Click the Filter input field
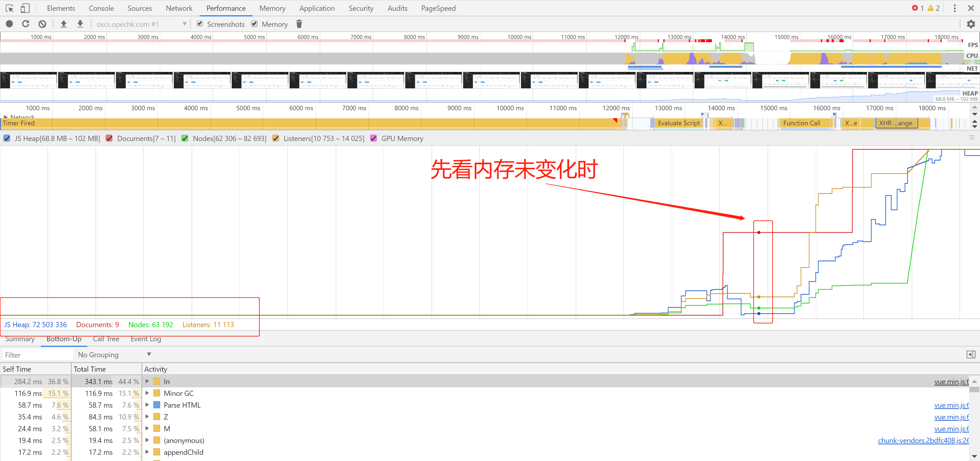 click(37, 354)
